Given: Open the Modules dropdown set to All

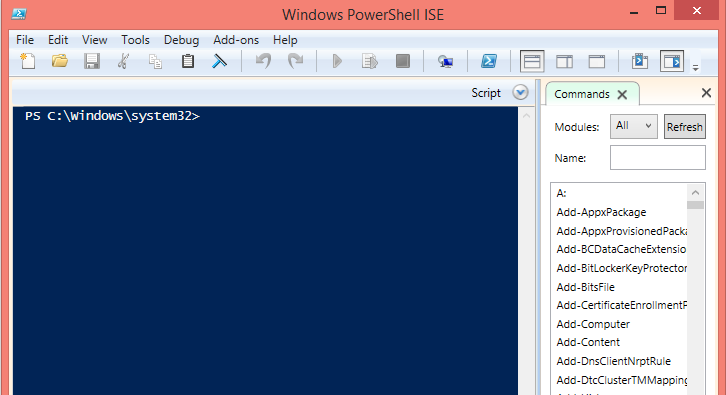Looking at the screenshot, I should pos(633,126).
